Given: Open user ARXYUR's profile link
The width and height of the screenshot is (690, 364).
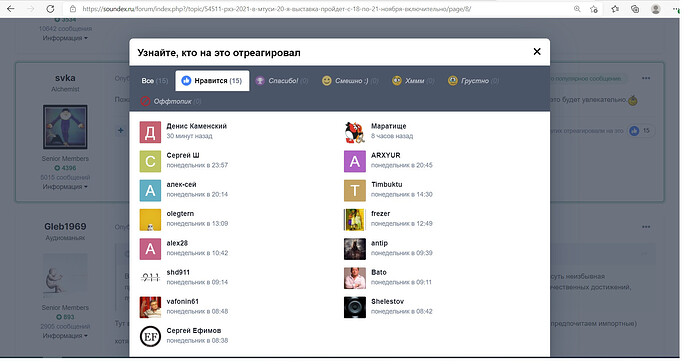Looking at the screenshot, I should point(385,155).
